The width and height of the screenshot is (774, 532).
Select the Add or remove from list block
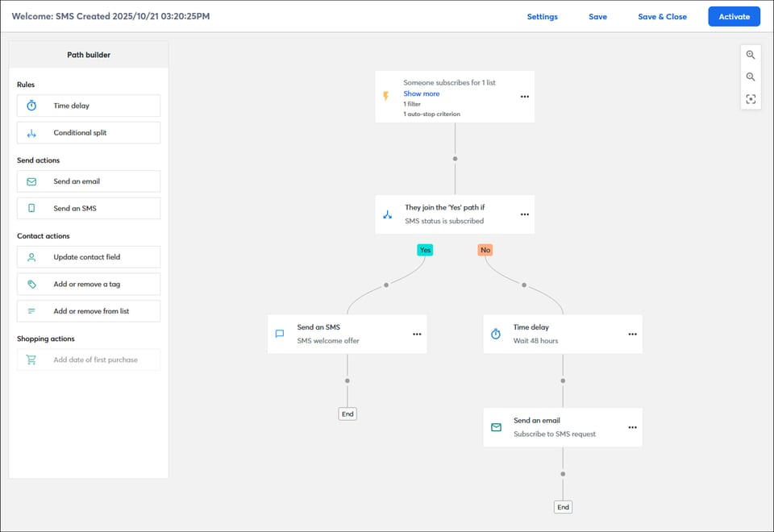pyautogui.click(x=89, y=311)
